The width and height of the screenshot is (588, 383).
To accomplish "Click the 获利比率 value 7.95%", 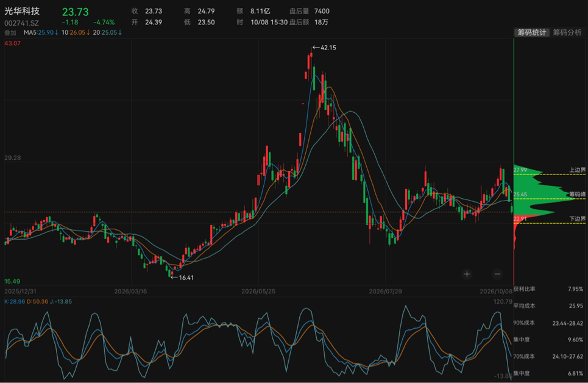I will [x=576, y=289].
